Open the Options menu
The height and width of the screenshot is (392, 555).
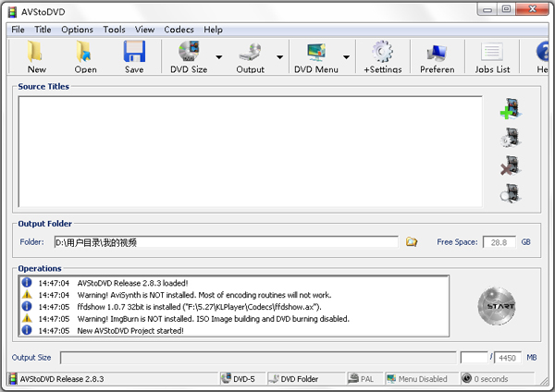(x=77, y=30)
